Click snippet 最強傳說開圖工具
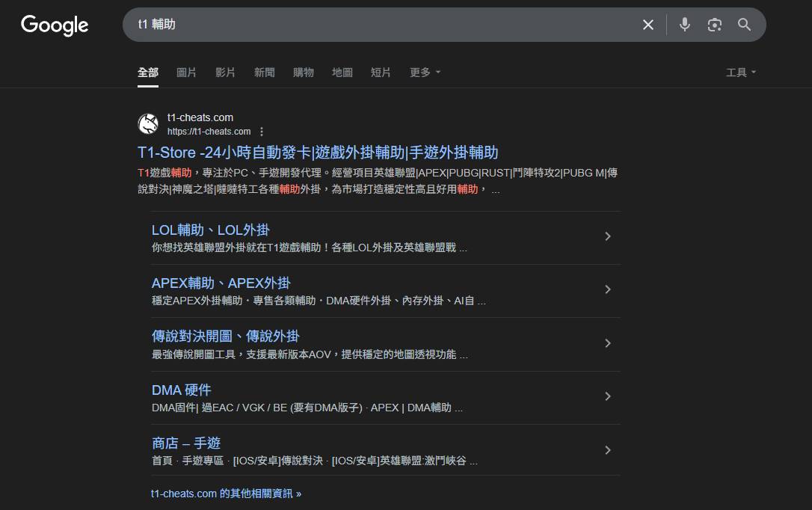 (x=310, y=354)
